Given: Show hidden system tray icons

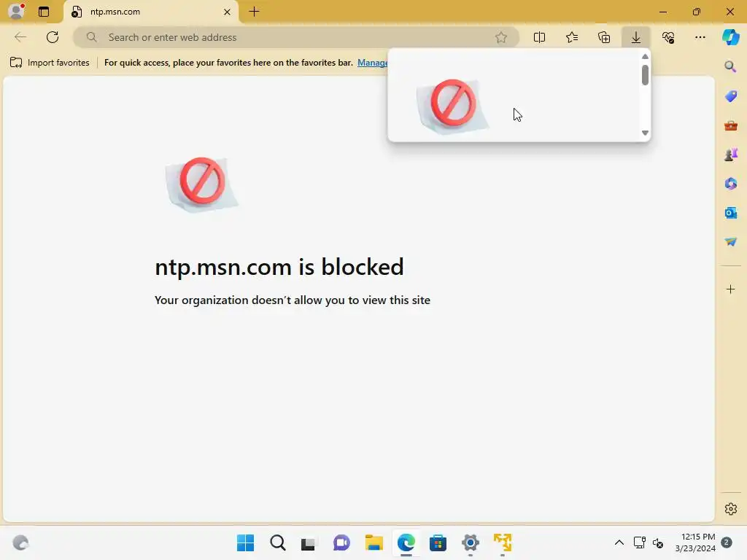Looking at the screenshot, I should (619, 542).
